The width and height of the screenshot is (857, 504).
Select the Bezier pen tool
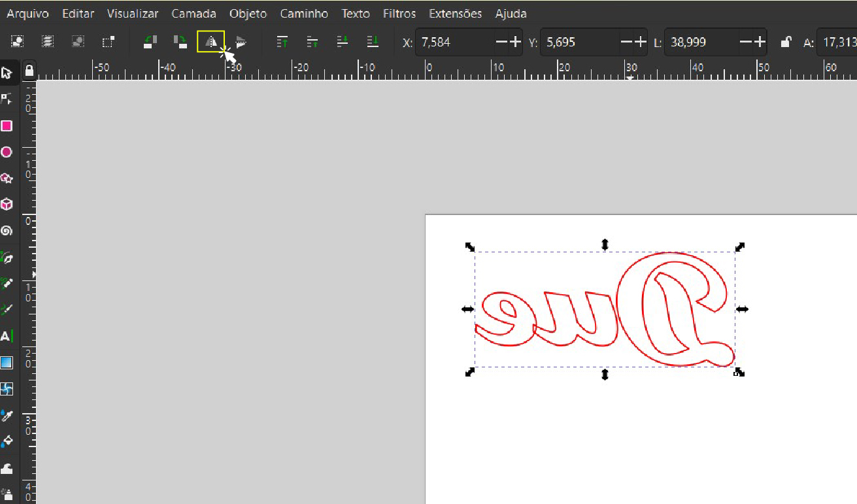7,258
